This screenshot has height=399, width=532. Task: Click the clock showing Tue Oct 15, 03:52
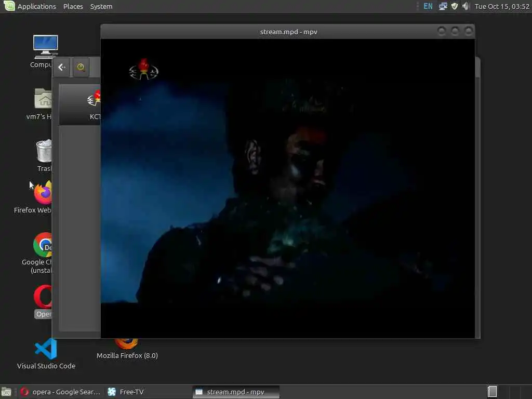[x=502, y=6]
